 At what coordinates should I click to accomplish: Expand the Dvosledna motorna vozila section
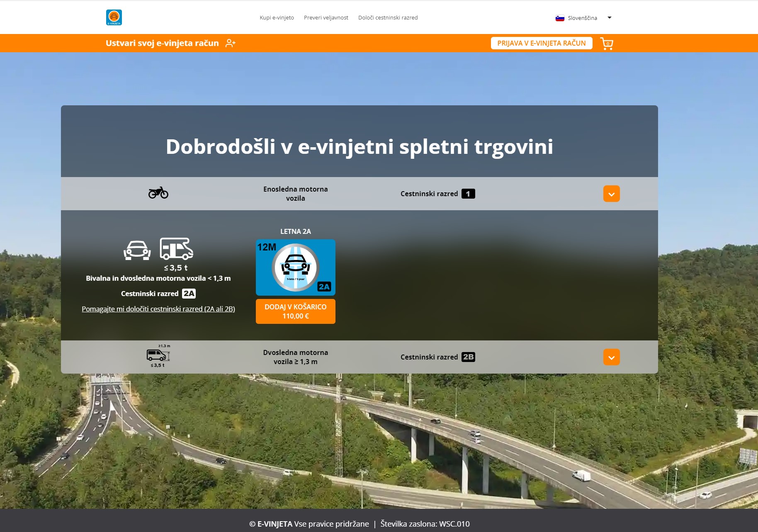611,357
